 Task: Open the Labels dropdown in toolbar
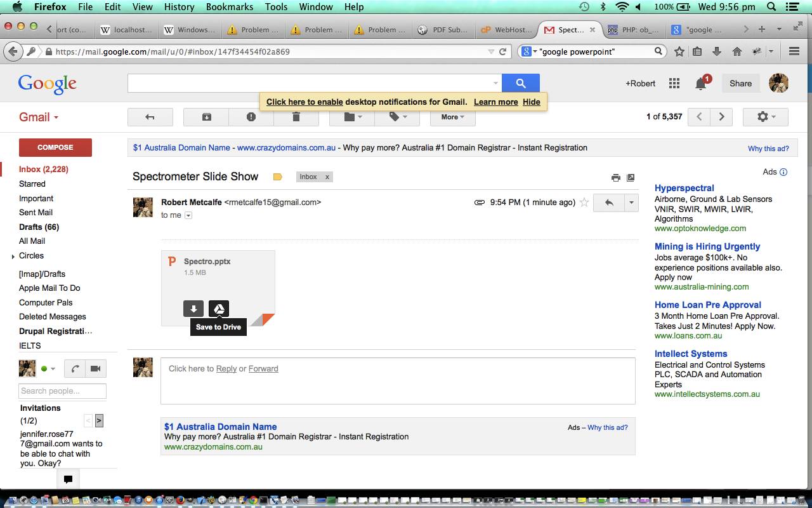pyautogui.click(x=398, y=117)
